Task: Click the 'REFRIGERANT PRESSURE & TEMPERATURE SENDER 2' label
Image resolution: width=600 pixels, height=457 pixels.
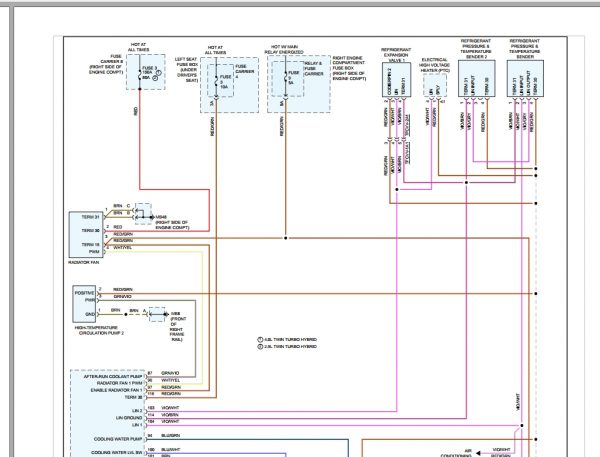Action: coord(474,49)
